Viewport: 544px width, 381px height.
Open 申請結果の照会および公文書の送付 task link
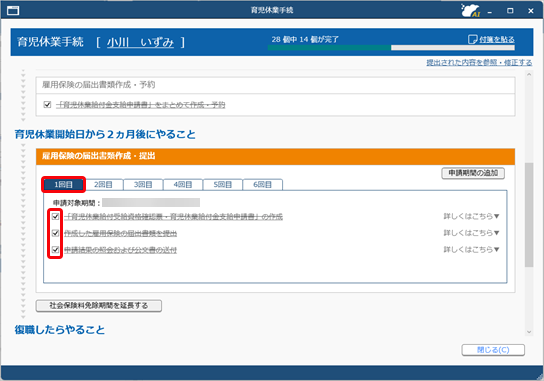click(x=120, y=250)
